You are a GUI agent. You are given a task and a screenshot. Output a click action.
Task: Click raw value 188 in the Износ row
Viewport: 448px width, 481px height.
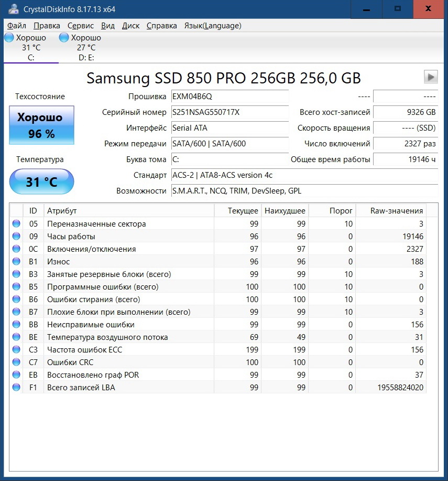click(417, 262)
